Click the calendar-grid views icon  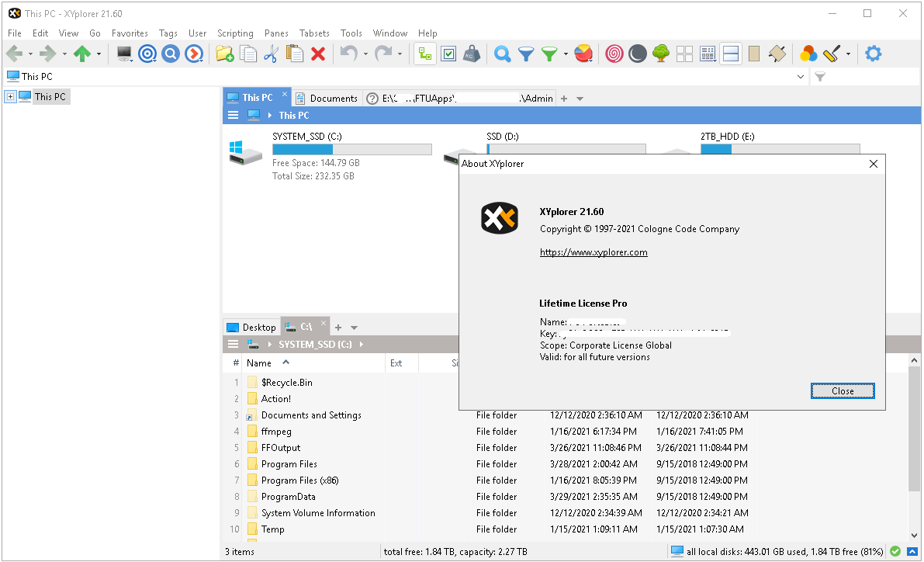tap(708, 54)
